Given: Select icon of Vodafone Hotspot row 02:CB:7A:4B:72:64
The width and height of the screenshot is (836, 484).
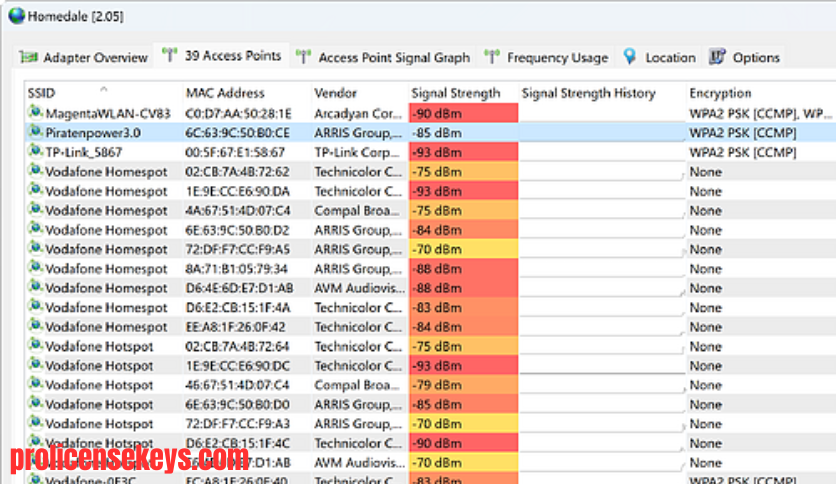Looking at the screenshot, I should pos(35,345).
